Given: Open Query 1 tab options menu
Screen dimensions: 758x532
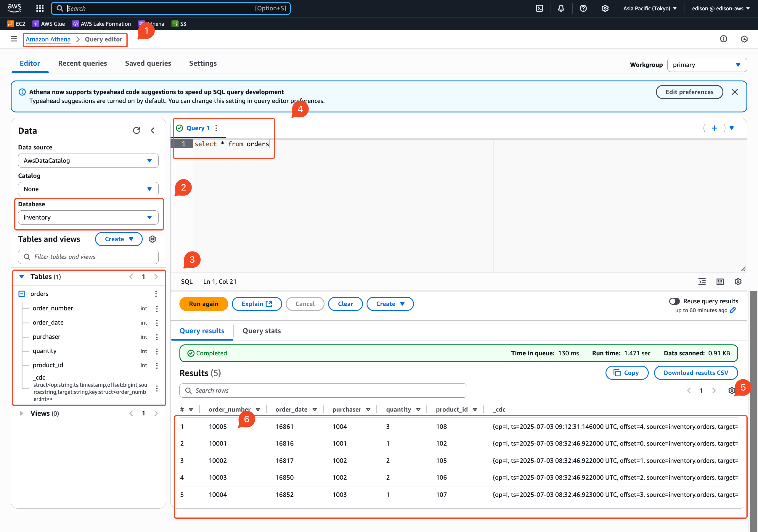Looking at the screenshot, I should [216, 128].
